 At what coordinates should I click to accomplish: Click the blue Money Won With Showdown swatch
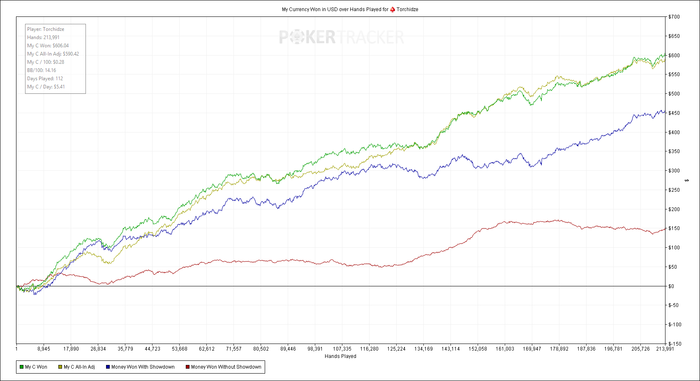tap(108, 367)
